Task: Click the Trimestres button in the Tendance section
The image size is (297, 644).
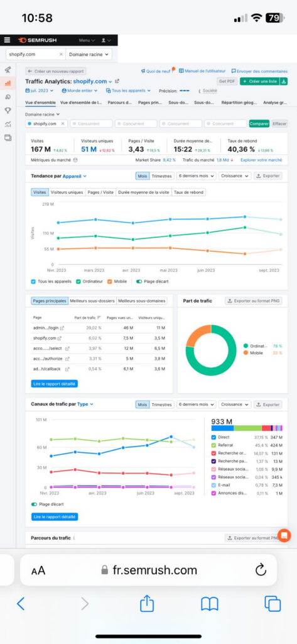Action: 161,176
